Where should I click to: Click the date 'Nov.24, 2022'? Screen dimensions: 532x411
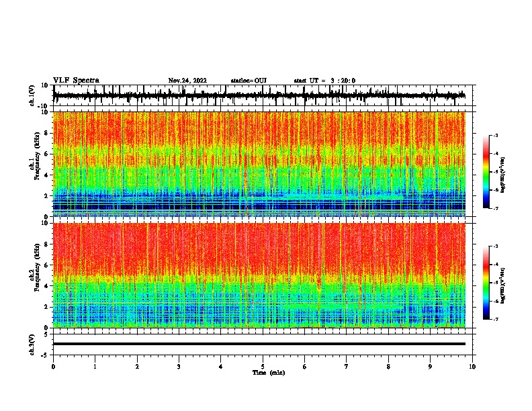187,81
